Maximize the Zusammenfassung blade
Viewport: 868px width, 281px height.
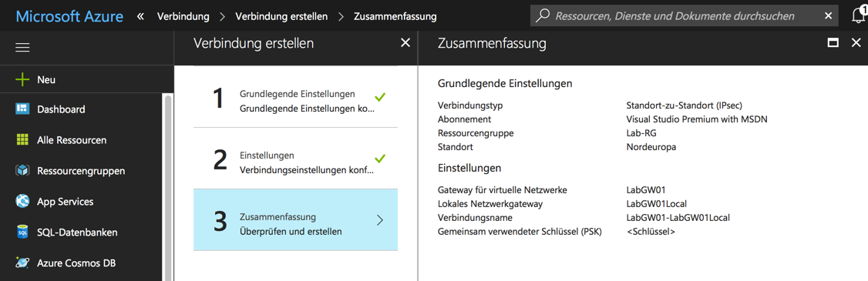[x=833, y=42]
